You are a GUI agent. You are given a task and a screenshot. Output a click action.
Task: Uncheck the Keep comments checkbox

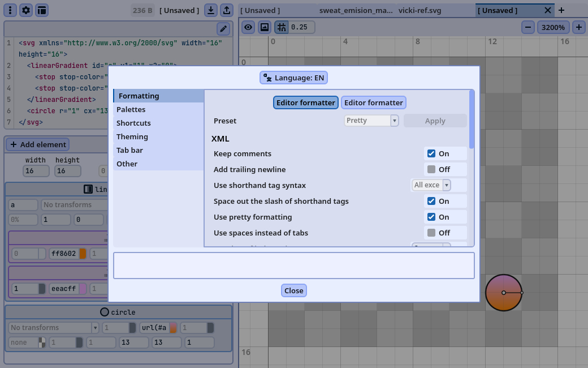click(431, 153)
